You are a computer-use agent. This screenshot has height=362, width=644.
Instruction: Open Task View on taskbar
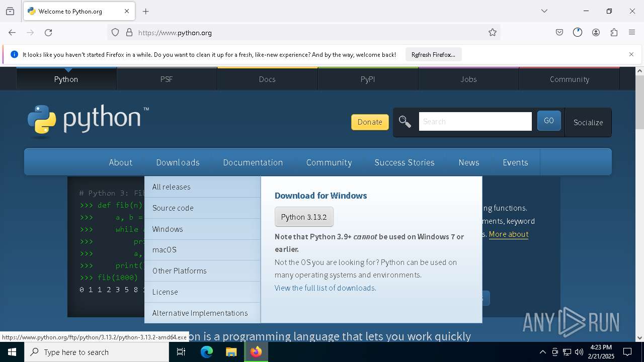[x=181, y=352]
